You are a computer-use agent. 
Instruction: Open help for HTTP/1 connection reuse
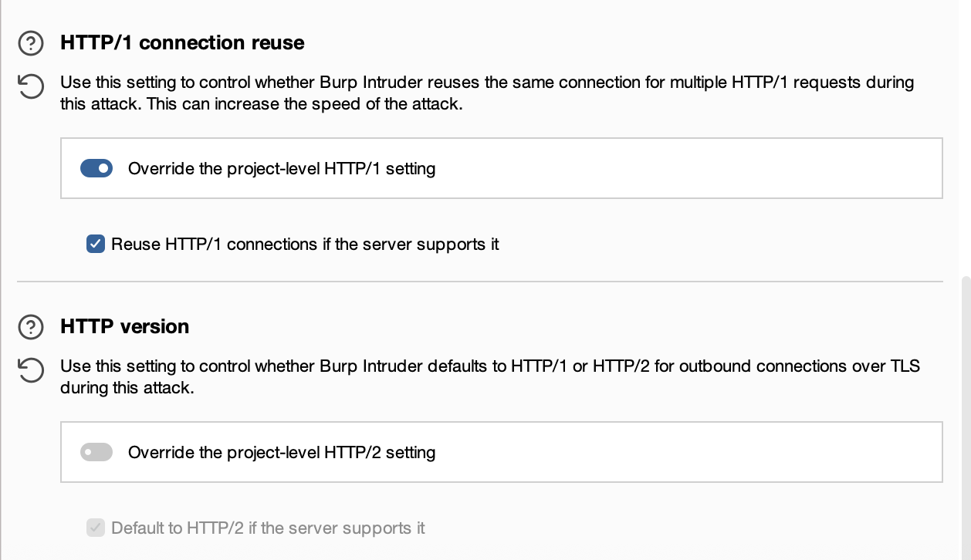tap(31, 43)
